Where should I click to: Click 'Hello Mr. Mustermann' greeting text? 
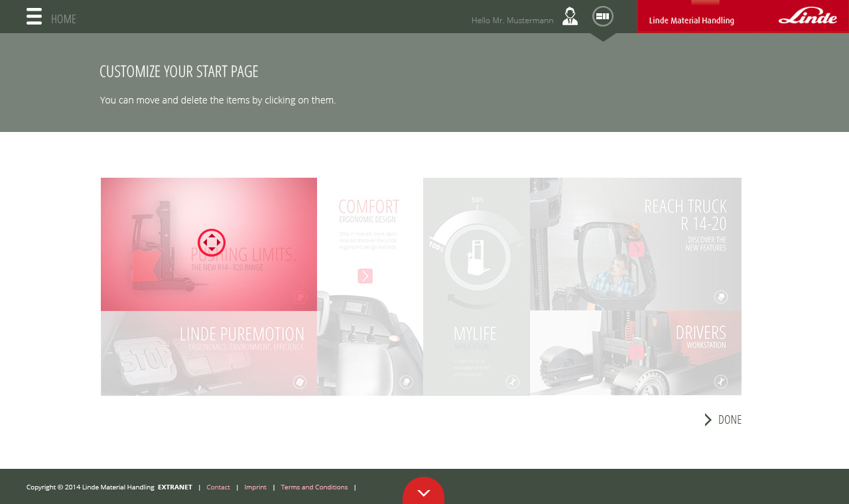(512, 21)
